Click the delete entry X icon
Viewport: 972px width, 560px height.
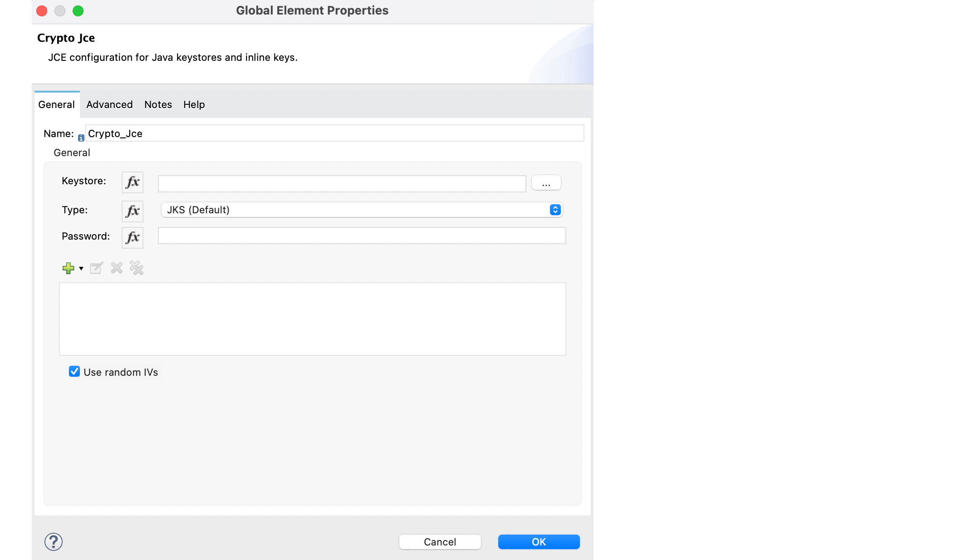pyautogui.click(x=116, y=268)
